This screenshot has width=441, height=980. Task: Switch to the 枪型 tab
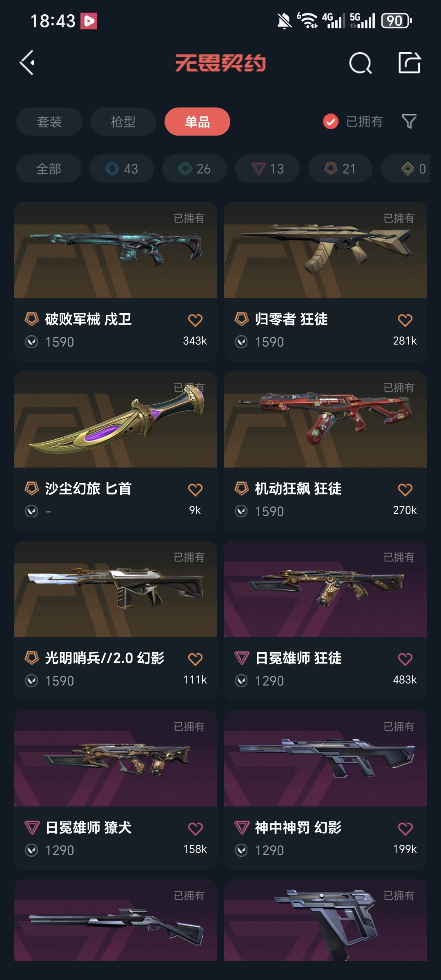(x=123, y=122)
